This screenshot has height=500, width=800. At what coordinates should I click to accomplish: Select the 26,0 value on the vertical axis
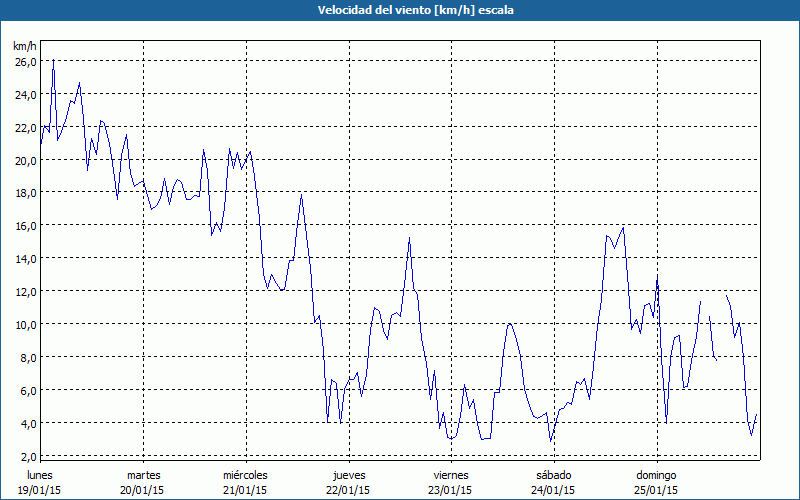pyautogui.click(x=25, y=62)
